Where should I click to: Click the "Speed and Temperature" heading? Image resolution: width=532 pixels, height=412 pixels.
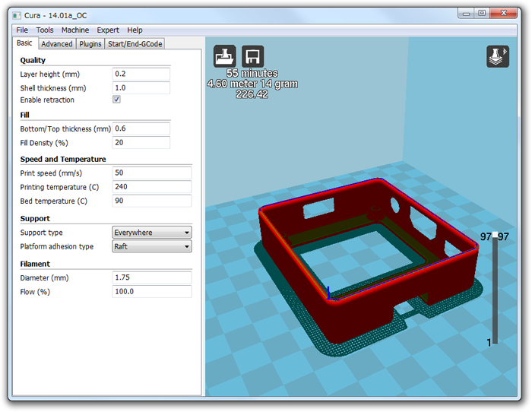click(x=63, y=159)
